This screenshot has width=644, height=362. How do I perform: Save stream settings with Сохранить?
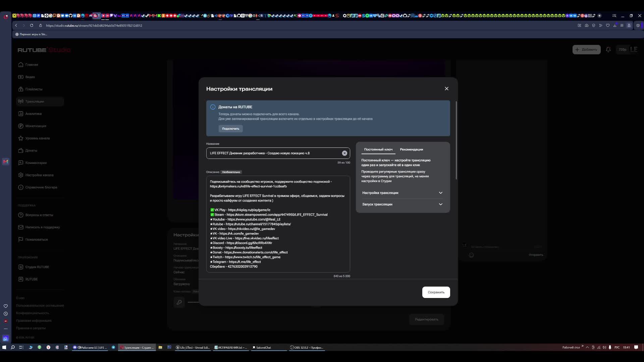point(436,292)
